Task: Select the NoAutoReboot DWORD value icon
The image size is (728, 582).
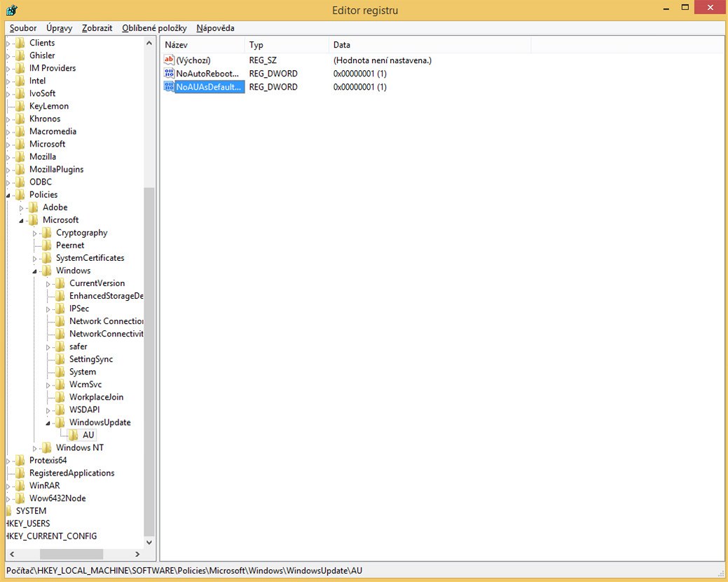Action: pos(169,74)
